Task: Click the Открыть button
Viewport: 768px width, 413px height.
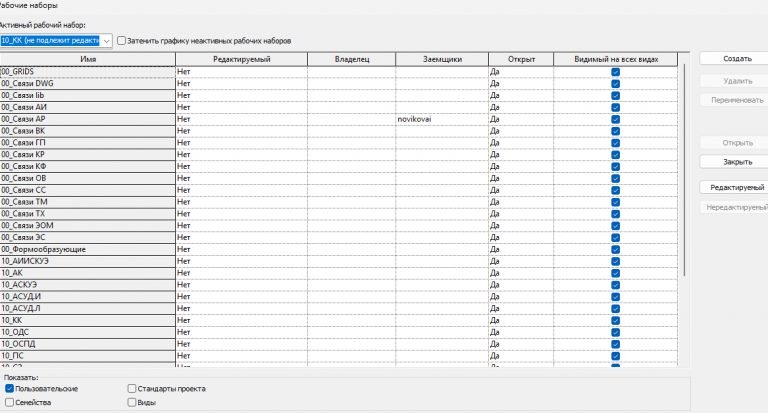Action: [737, 143]
